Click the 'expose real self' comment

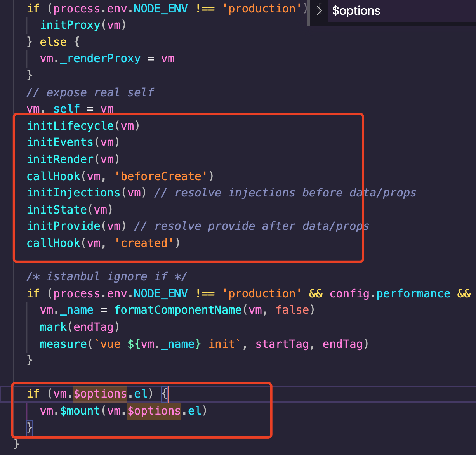click(x=90, y=92)
